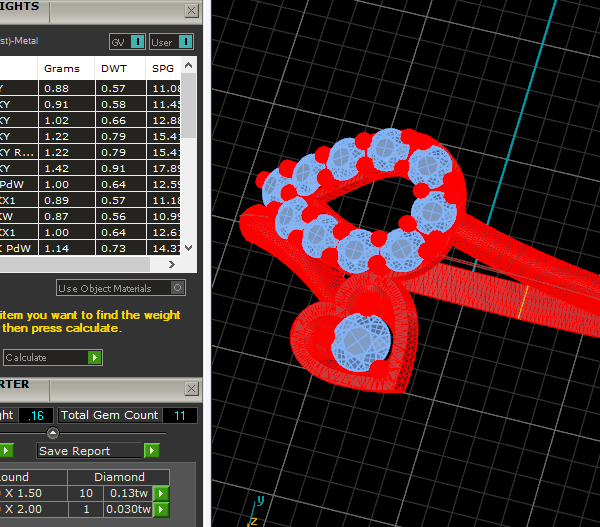The image size is (600, 527).
Task: Click the Grams column header
Action: click(x=62, y=69)
